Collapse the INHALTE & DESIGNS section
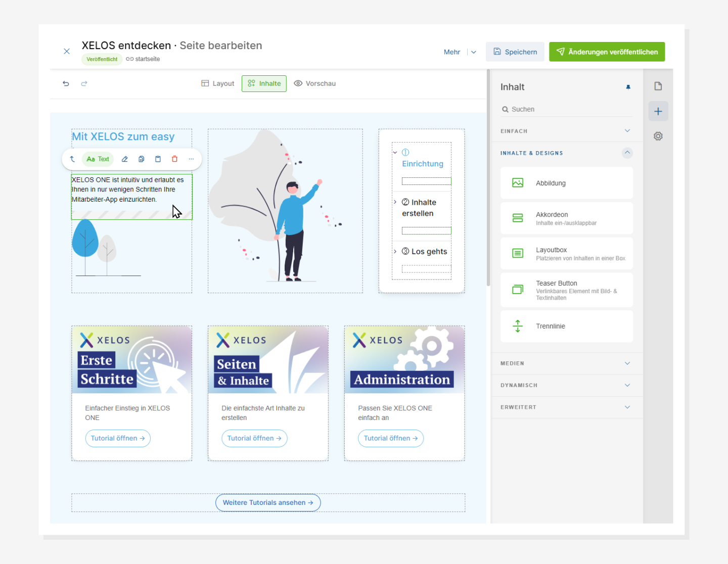 (x=566, y=153)
